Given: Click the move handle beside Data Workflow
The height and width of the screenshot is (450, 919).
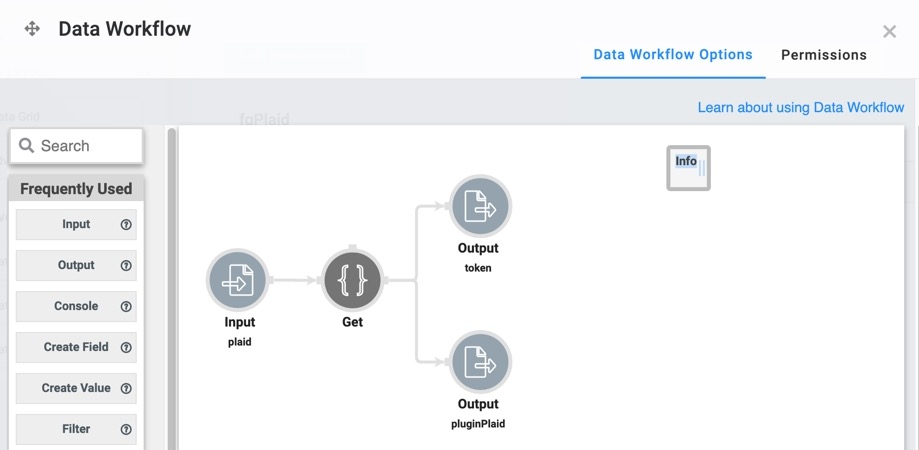Looking at the screenshot, I should coord(32,29).
